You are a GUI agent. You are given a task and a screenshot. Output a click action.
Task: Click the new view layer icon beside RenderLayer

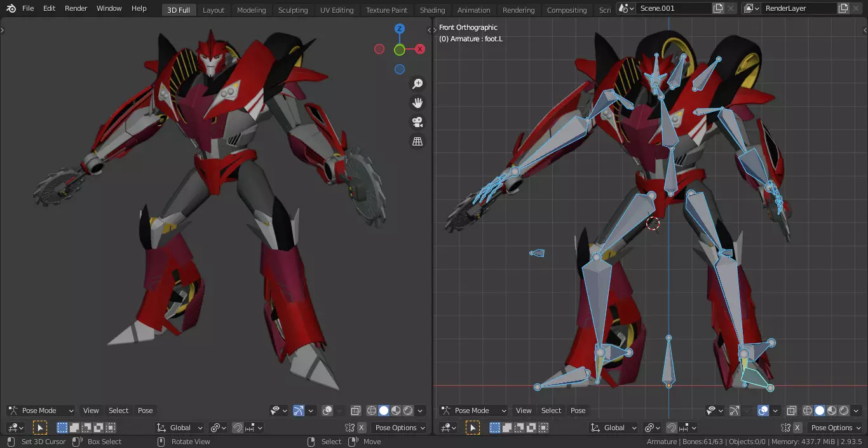click(x=843, y=8)
